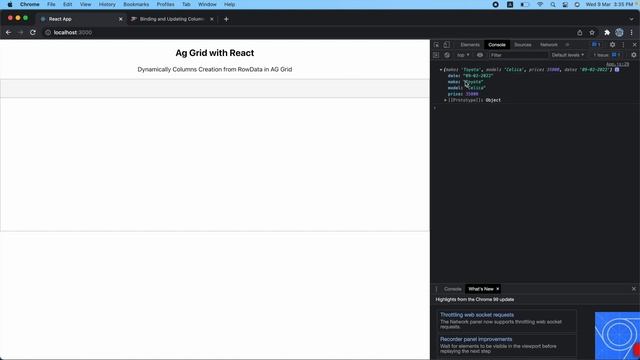Open the 1 Issue badge link

pos(607,55)
